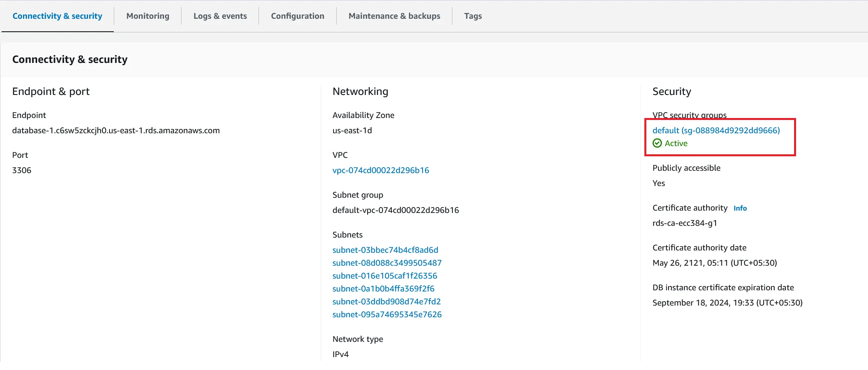
Task: Click the green Active status check icon
Action: pos(657,143)
